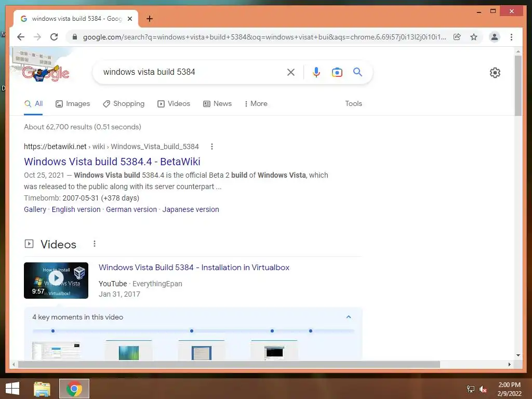
Task: Open options menu beside Videos heading
Action: (95, 244)
